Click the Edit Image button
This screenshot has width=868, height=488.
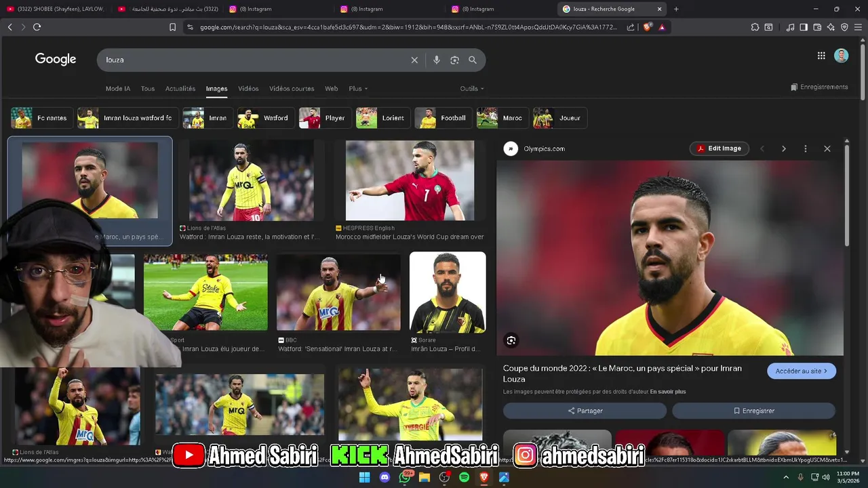coord(719,148)
